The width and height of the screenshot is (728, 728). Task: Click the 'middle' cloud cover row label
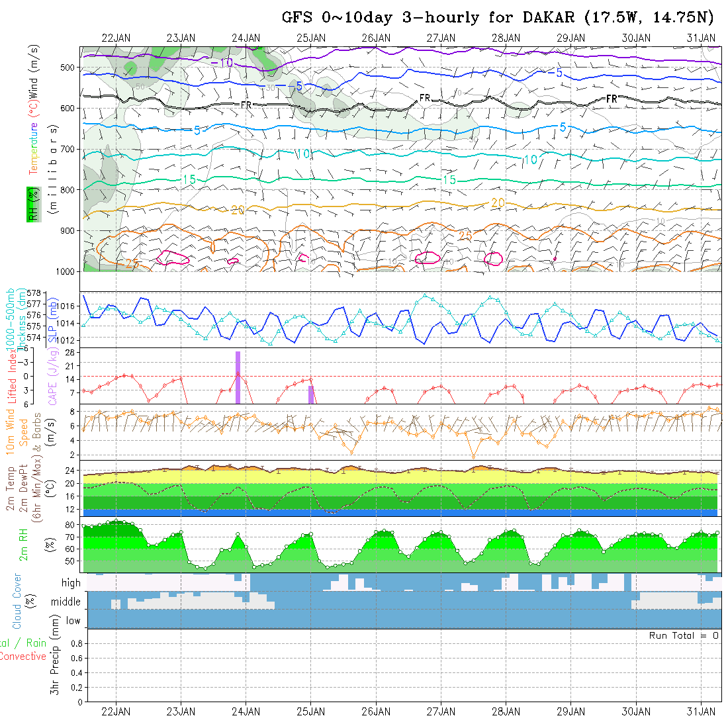click(x=66, y=602)
